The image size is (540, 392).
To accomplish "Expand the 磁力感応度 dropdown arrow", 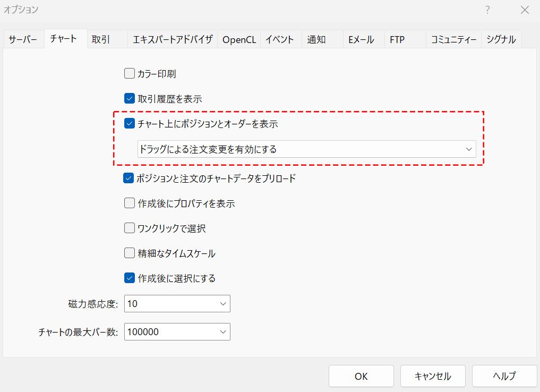I will point(222,304).
